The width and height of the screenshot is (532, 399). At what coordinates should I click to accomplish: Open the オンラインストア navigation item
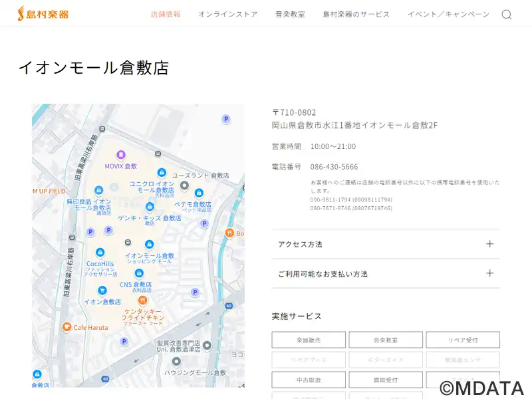[x=228, y=14]
